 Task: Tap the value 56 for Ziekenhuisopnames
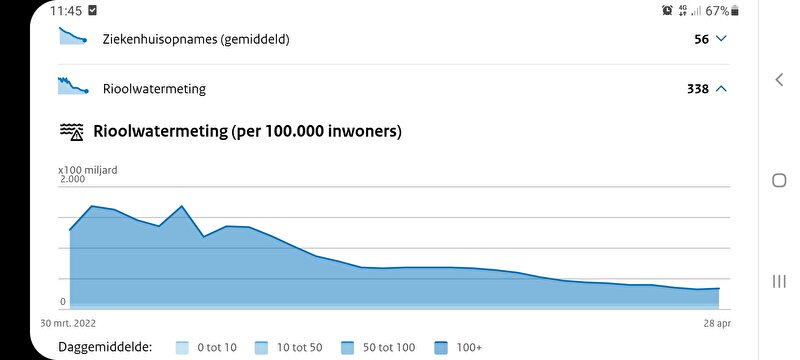tap(702, 39)
